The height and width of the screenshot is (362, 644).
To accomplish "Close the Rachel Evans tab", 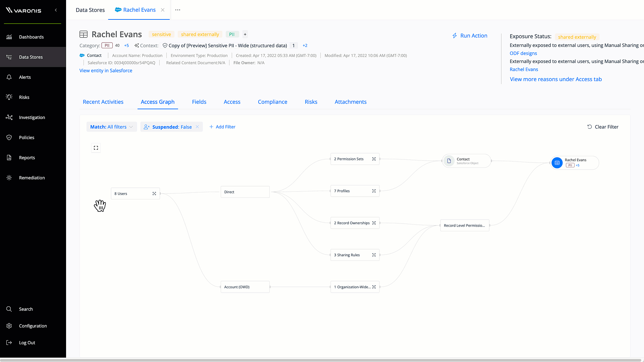I will tap(163, 10).
